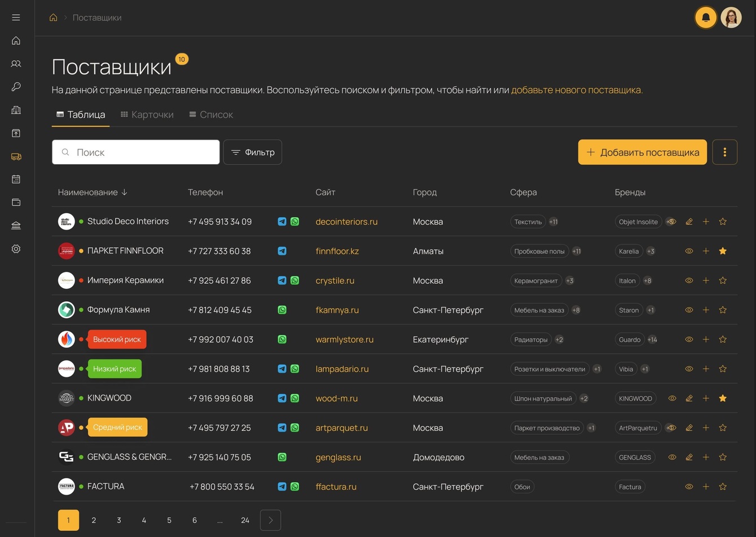The width and height of the screenshot is (756, 537).
Task: Open settings gear in sidebar
Action: tap(16, 249)
